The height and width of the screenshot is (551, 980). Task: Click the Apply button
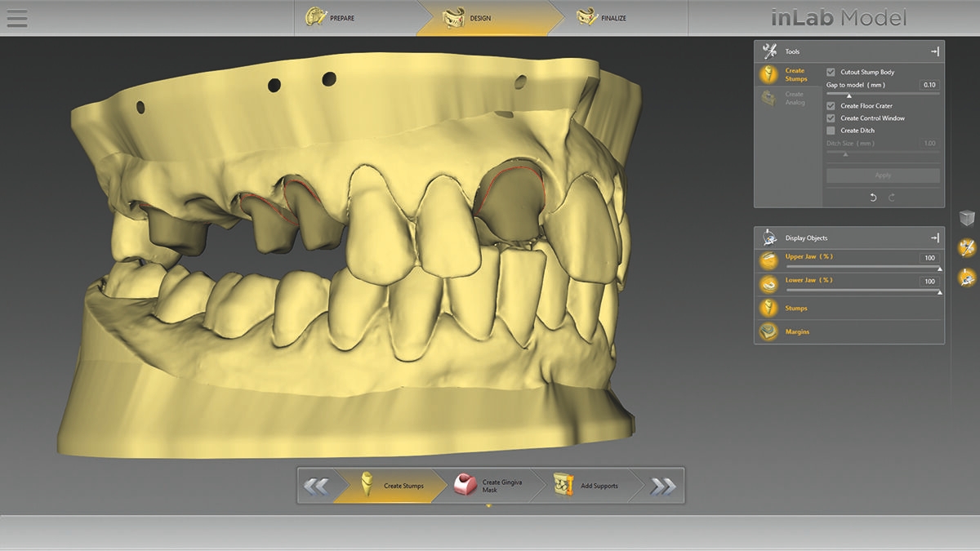coord(883,176)
